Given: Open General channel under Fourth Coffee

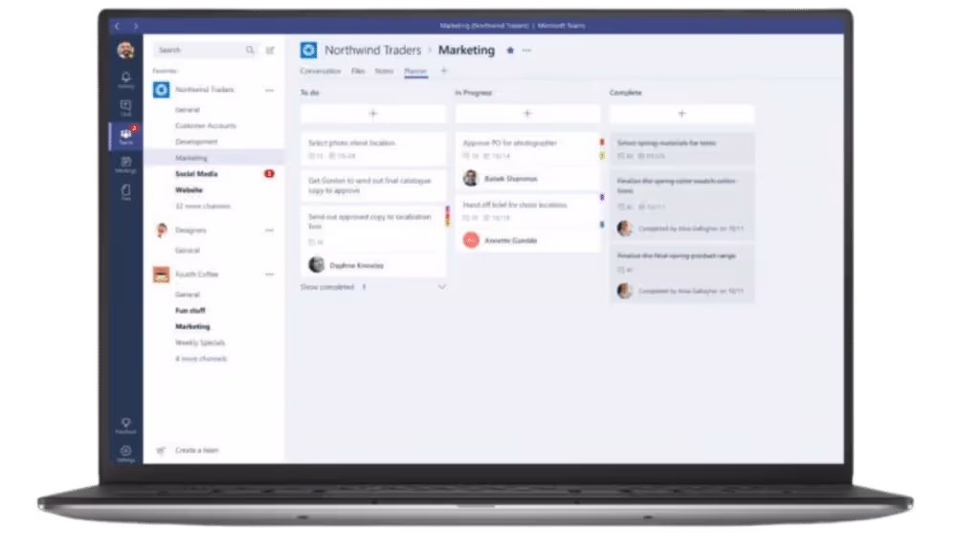Looking at the screenshot, I should click(188, 295).
